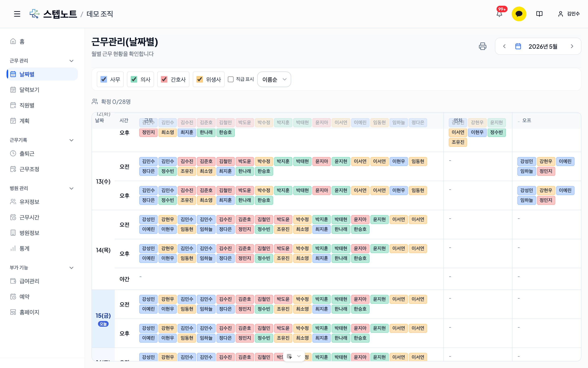Viewport: 588px width, 368px height.
Task: Click the 스텝노트 logo icon
Action: pyautogui.click(x=35, y=14)
